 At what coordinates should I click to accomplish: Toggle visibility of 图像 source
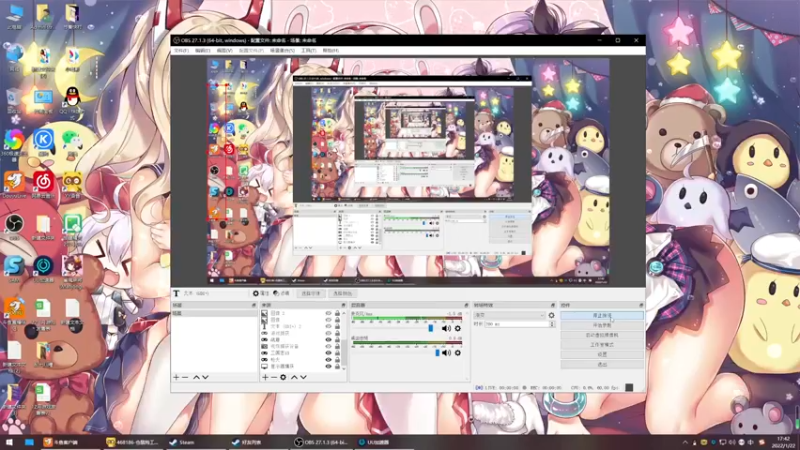328,319
